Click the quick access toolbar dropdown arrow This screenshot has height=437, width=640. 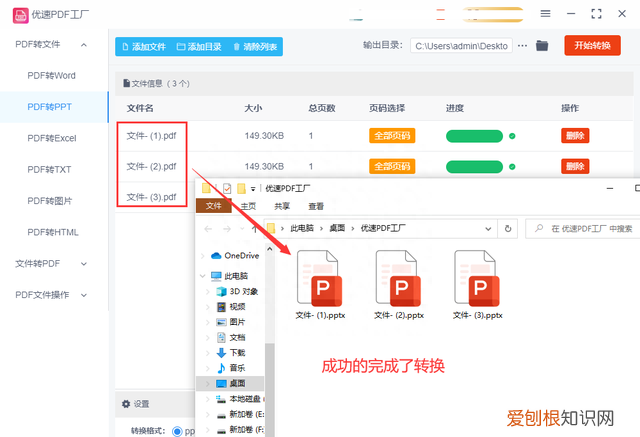[x=253, y=189]
